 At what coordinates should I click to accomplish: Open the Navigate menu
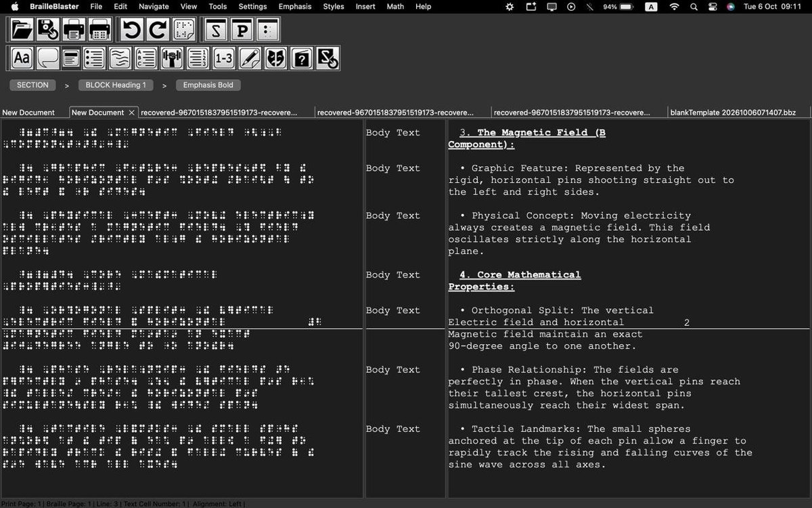154,7
